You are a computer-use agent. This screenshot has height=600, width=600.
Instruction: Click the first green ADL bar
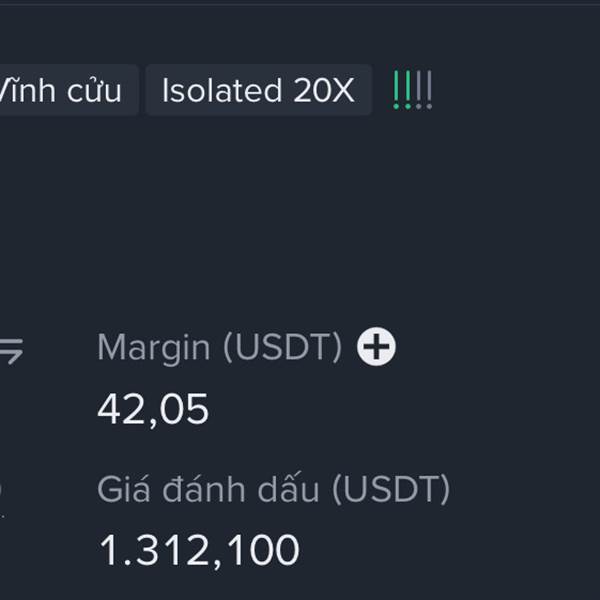[397, 90]
